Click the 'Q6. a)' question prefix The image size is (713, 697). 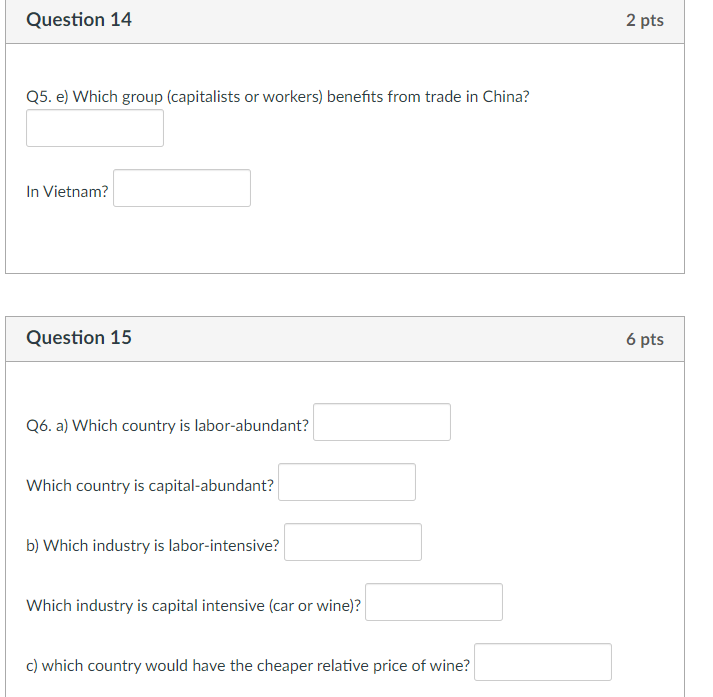click(47, 426)
